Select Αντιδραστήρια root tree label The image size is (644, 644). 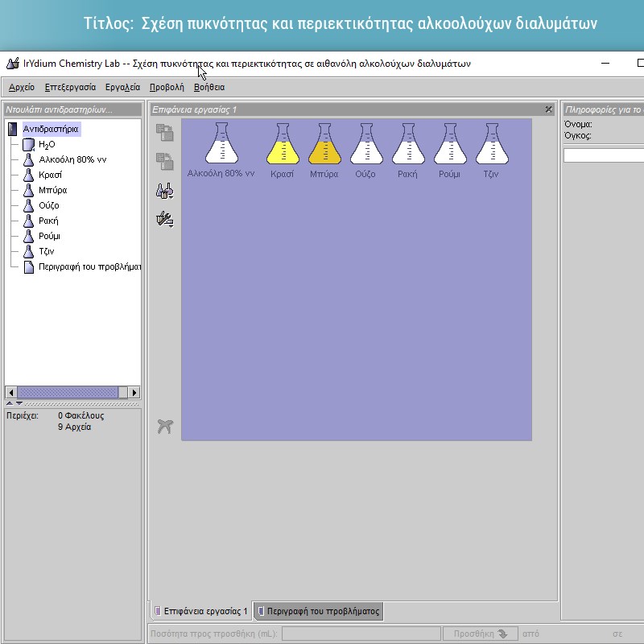tap(51, 129)
